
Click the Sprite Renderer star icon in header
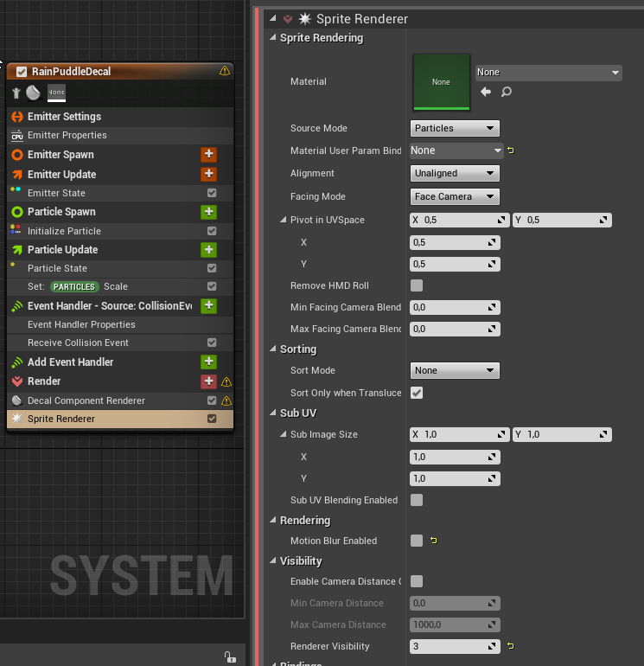pyautogui.click(x=305, y=19)
